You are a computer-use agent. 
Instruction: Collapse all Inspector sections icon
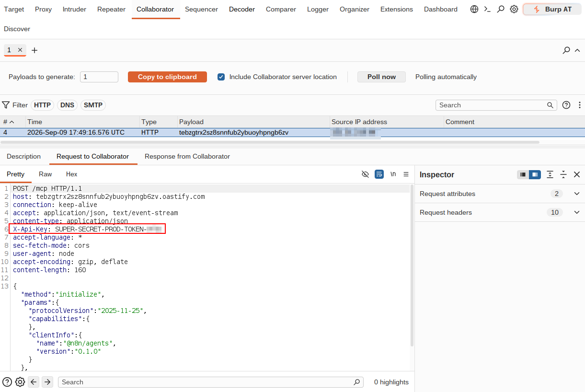click(x=563, y=174)
